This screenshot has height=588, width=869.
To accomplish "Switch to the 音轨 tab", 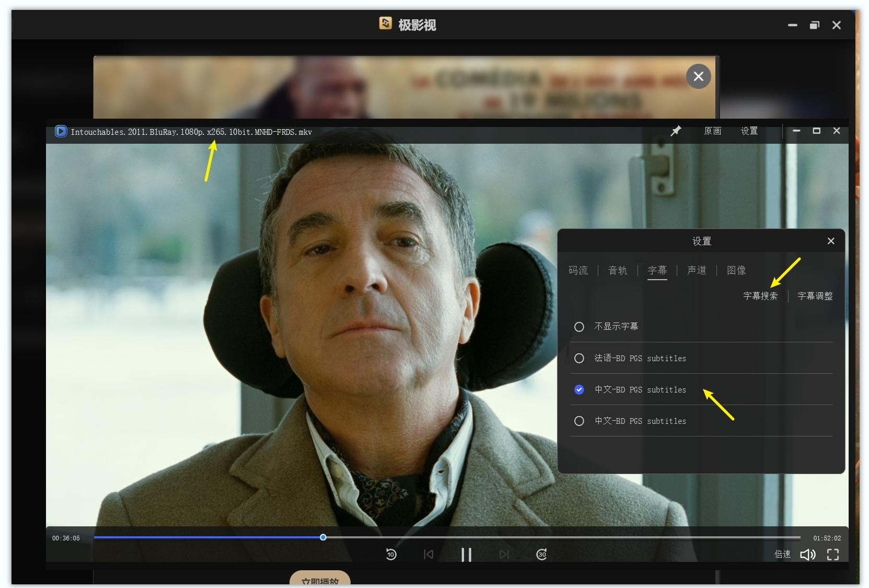I will (x=617, y=270).
